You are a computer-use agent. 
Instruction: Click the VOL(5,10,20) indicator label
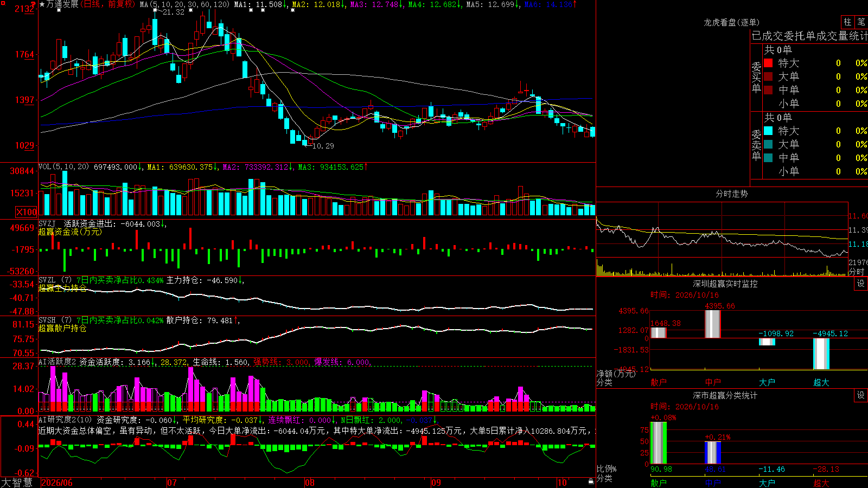coord(64,167)
